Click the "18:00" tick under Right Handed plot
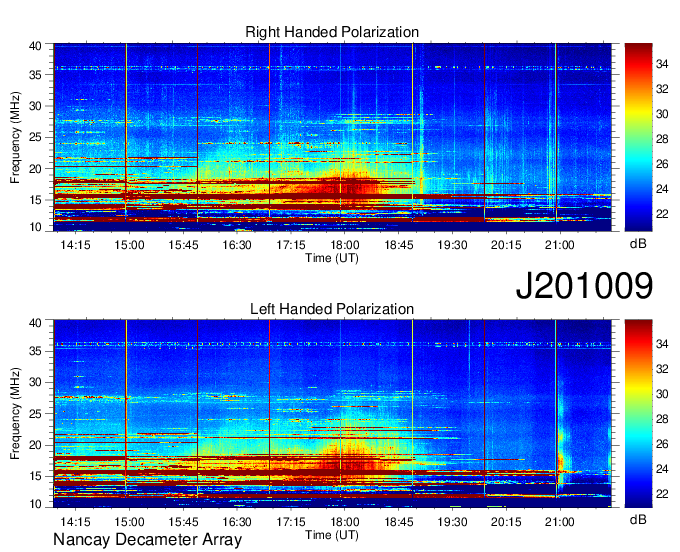 [345, 245]
